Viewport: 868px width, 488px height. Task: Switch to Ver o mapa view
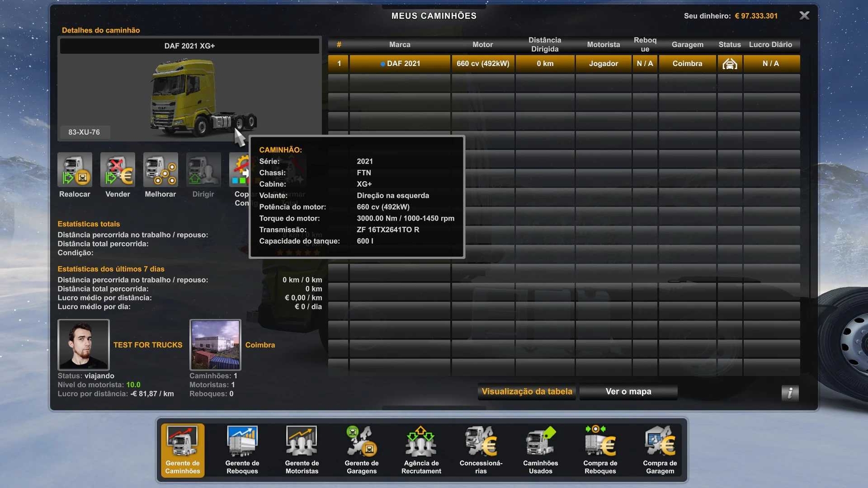(628, 392)
